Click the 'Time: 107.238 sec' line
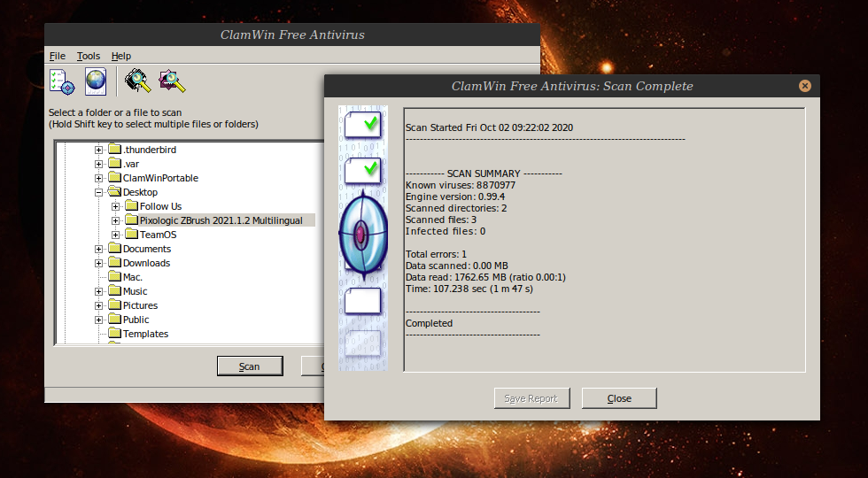Screen dimensions: 868x478 pos(469,289)
